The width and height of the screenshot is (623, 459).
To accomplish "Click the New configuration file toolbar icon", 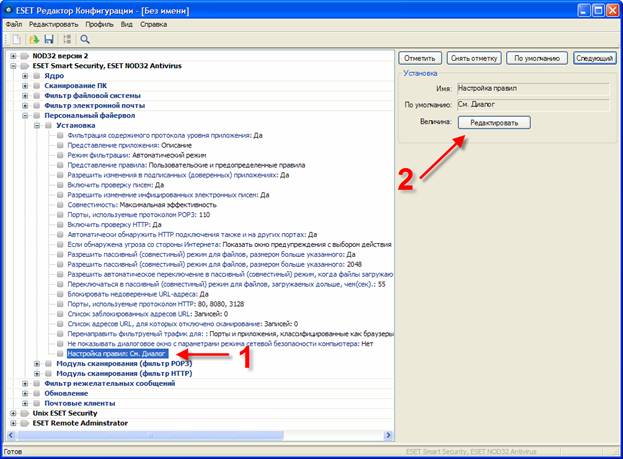I will pyautogui.click(x=17, y=39).
